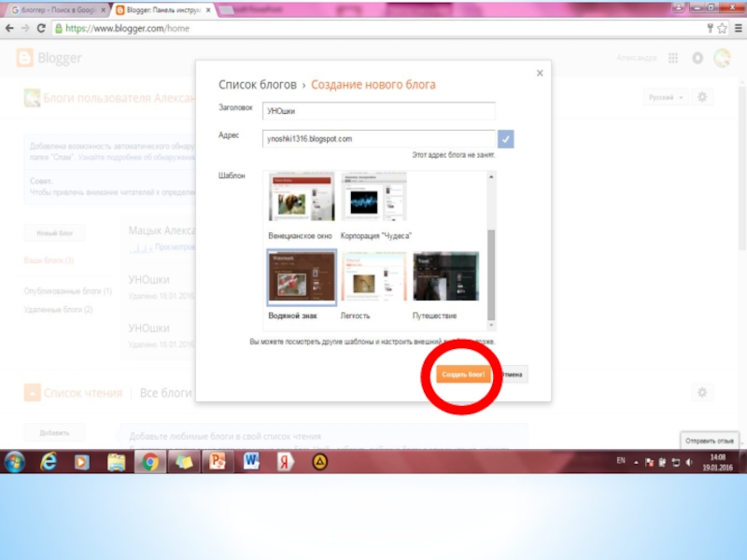The image size is (747, 560).
Task: Open the Windows Start button
Action: (15, 462)
